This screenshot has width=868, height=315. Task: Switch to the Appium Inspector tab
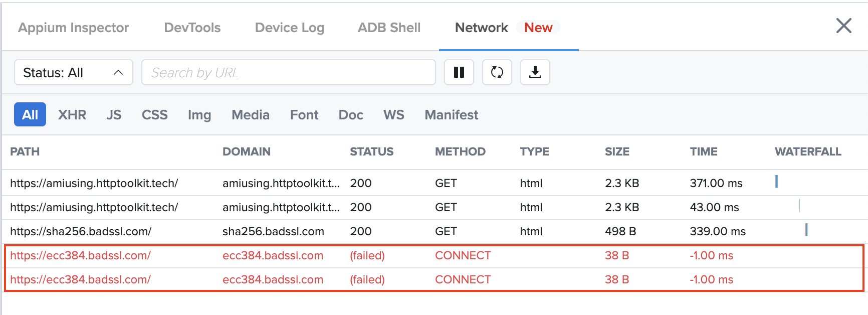point(73,28)
